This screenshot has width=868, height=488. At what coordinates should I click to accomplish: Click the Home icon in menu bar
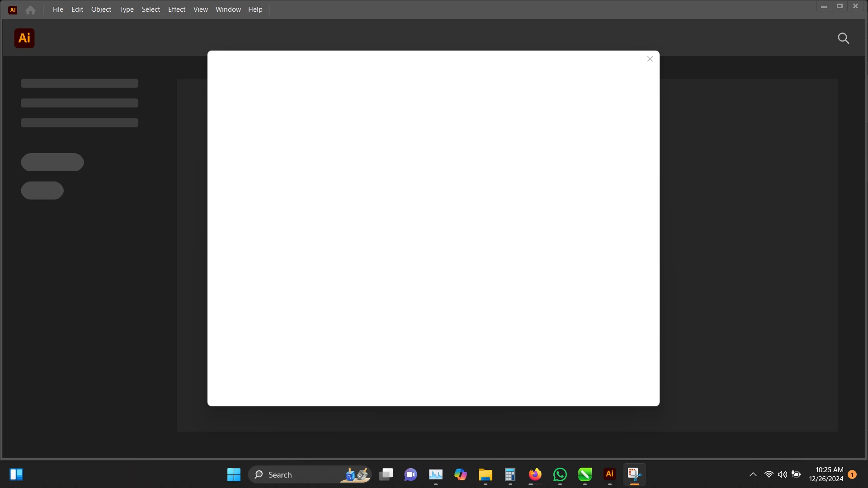30,10
